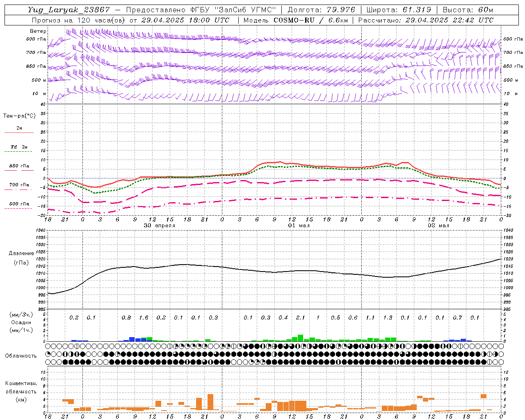Click precipitation value 1.6
The image size is (525, 420).
point(144,317)
